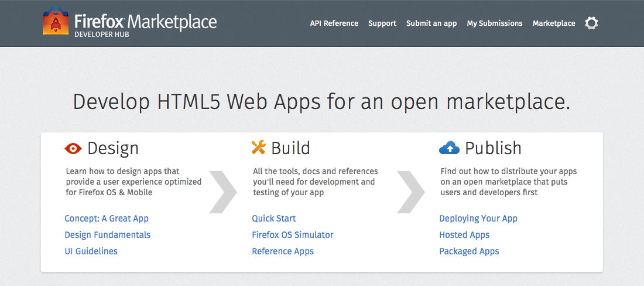
Task: Open the Hosted Apps link
Action: tap(464, 234)
